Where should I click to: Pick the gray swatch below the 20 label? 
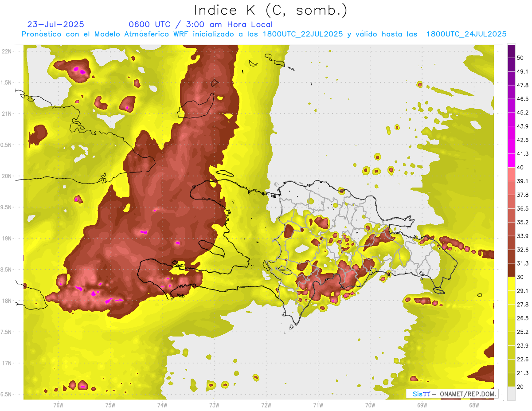coord(512,394)
